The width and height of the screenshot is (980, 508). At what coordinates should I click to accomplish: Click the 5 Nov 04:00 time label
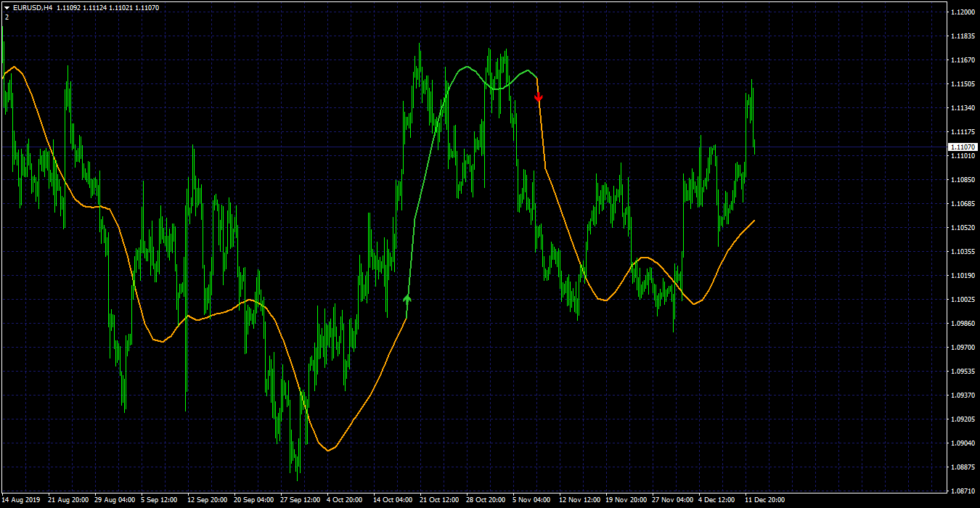coord(532,500)
